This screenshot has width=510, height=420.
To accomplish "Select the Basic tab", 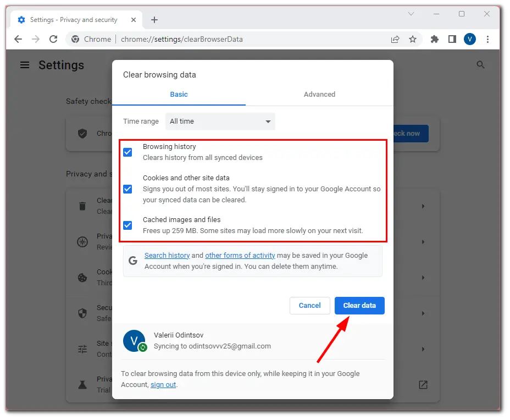I will tap(179, 95).
